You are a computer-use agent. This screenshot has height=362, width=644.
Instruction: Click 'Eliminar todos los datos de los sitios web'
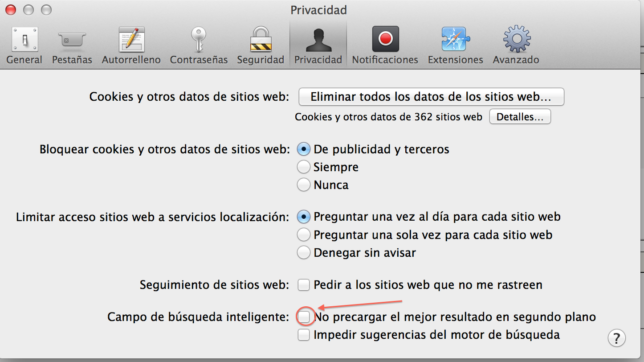pos(431,97)
